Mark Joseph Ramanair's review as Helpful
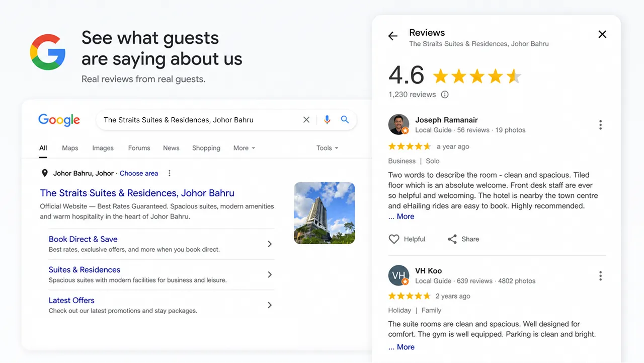Viewport: 644px width, 363px height. [407, 239]
